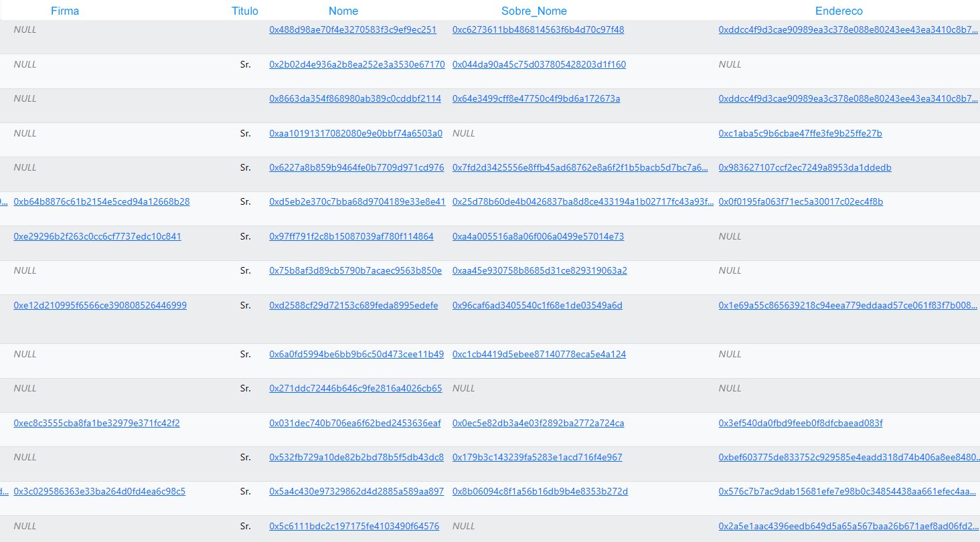Open Endereco link starting with 0xc1aba5c9
This screenshot has height=542, width=980.
click(800, 134)
